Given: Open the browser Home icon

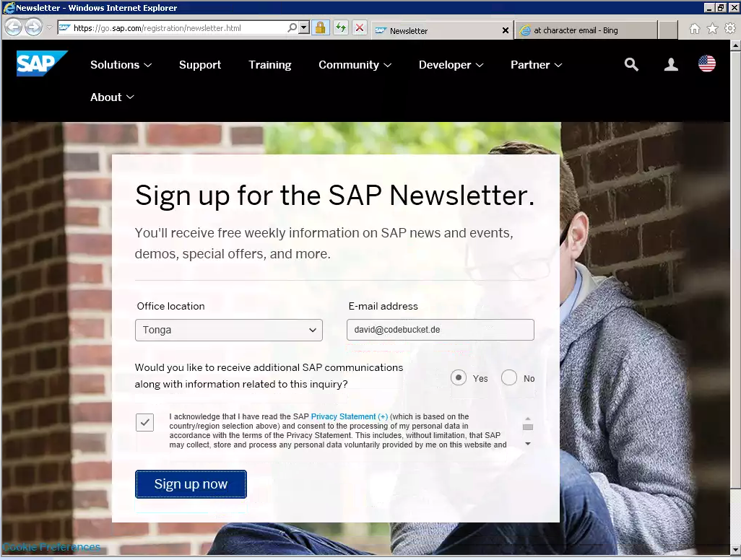Looking at the screenshot, I should tap(694, 29).
